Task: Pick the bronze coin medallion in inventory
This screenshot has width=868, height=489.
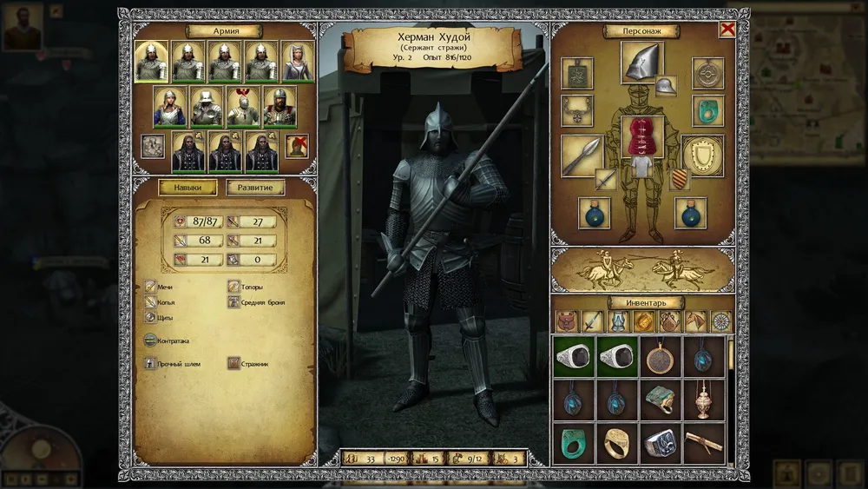Action: click(661, 357)
